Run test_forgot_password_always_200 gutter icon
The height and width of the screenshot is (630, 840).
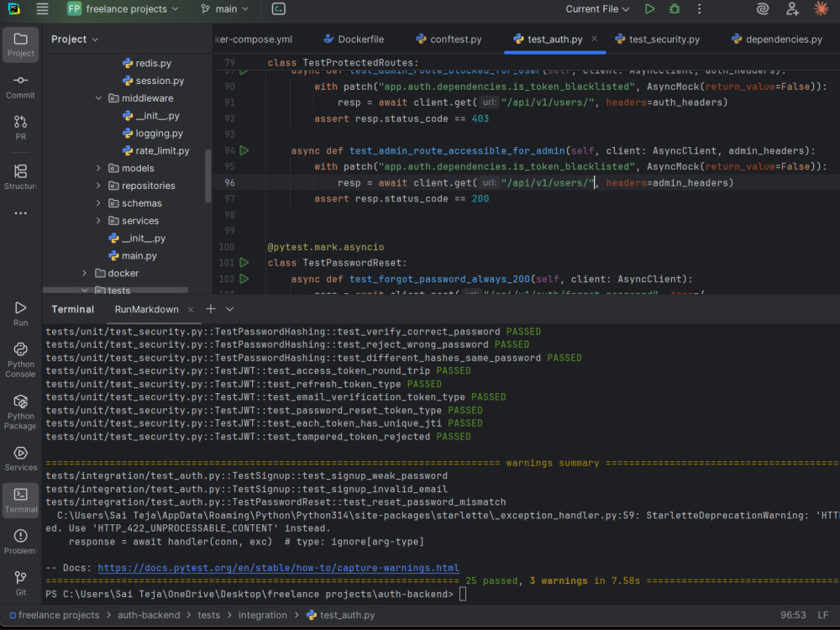coord(244,279)
